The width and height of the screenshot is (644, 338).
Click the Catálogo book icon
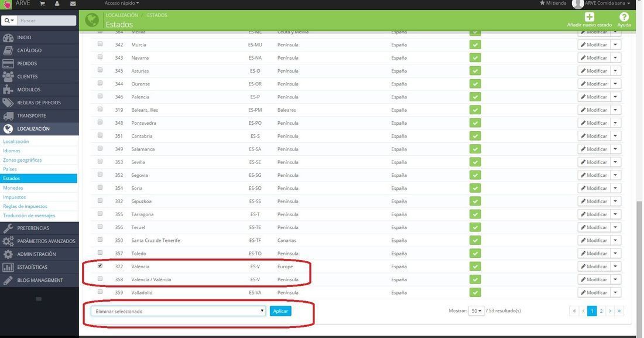click(x=8, y=50)
